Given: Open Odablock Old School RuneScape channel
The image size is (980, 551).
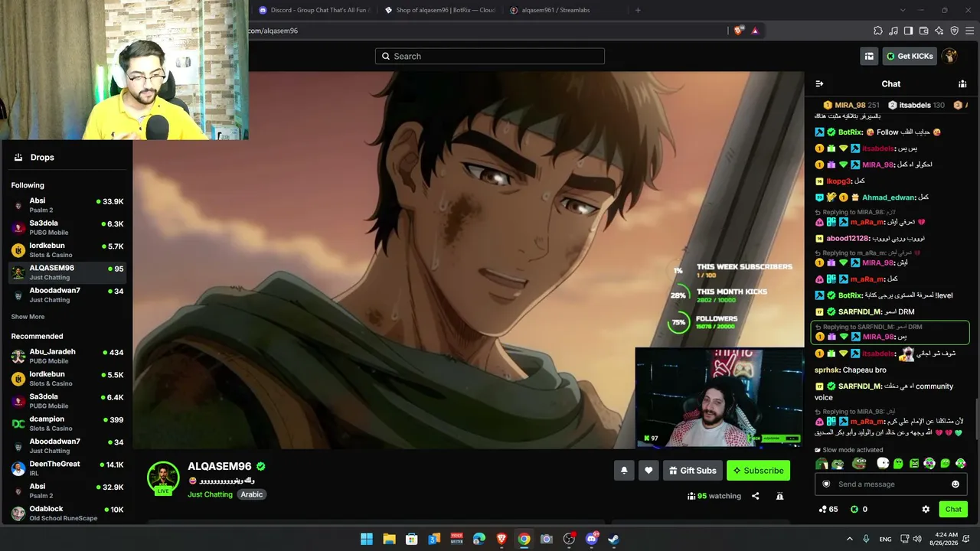Looking at the screenshot, I should [67, 513].
